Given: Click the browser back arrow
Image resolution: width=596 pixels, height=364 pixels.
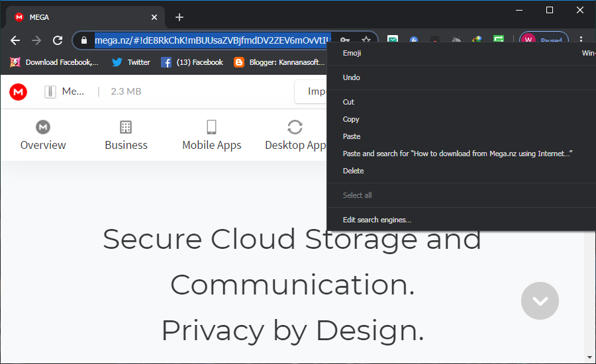Looking at the screenshot, I should pos(15,40).
